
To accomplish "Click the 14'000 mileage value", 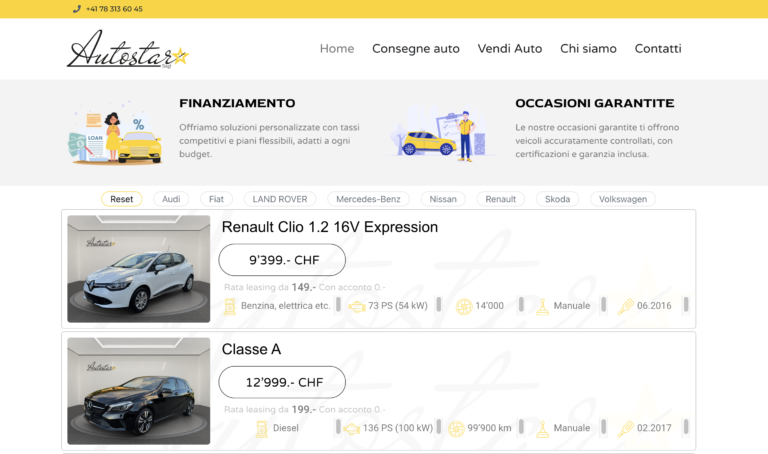I will click(489, 306).
